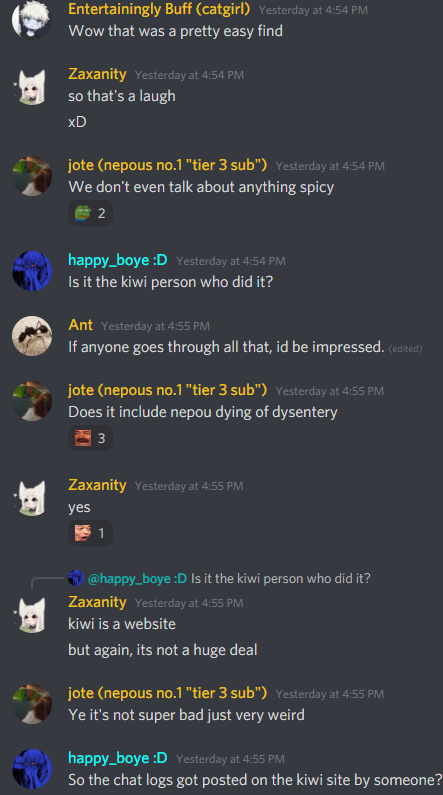This screenshot has width=443, height=795.
Task: Click the replied-to text 'Is it the kiwi person who did it?'
Action: [281, 579]
